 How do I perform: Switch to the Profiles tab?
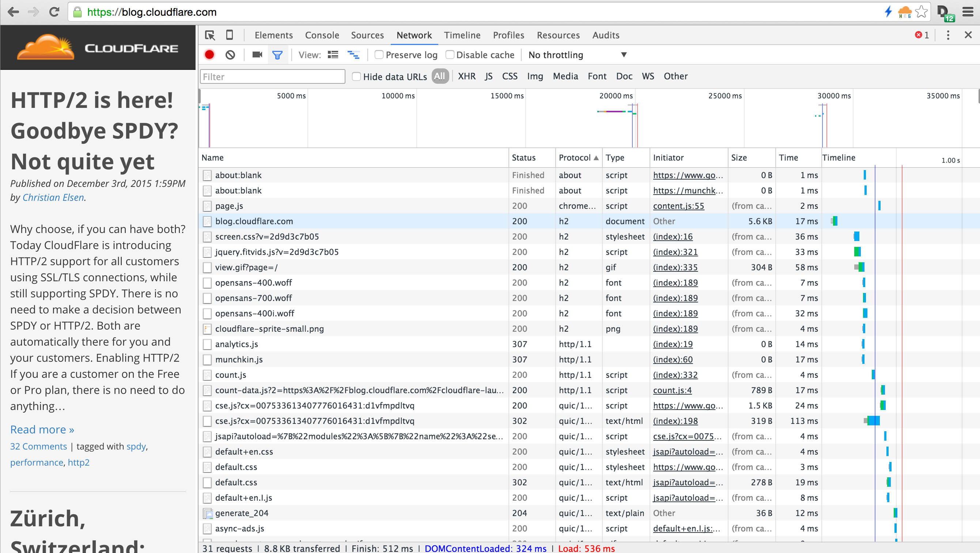(508, 35)
